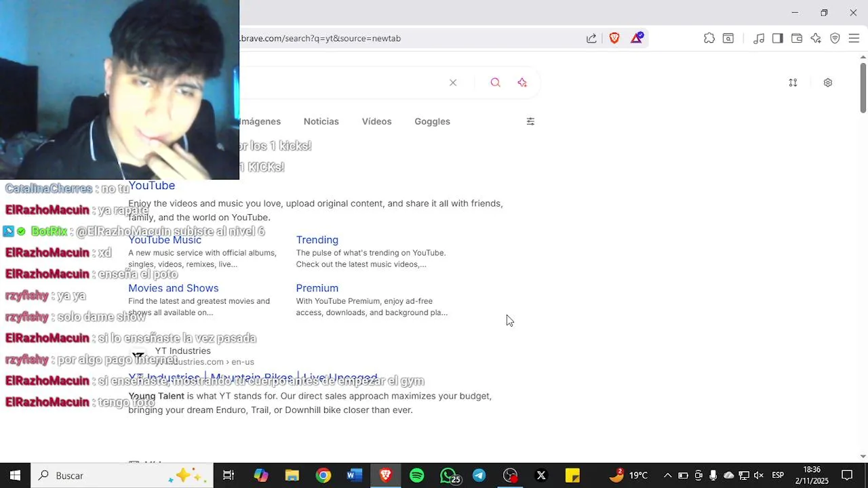Open the Trending sublink
This screenshot has width=868, height=488.
tap(317, 240)
